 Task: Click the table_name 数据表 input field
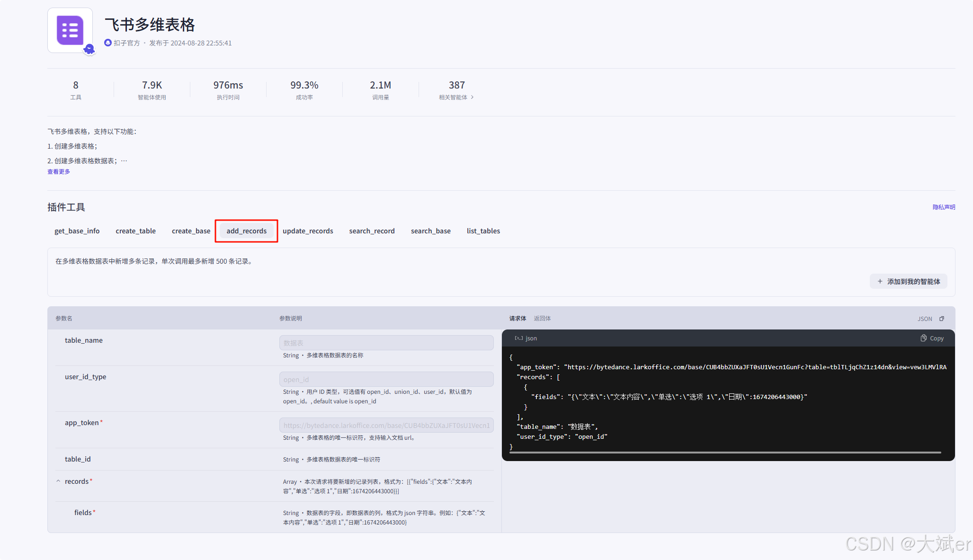[386, 343]
